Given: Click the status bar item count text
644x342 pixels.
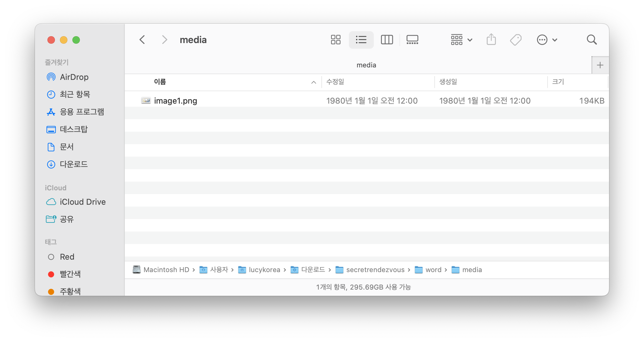Looking at the screenshot, I should pos(363,287).
